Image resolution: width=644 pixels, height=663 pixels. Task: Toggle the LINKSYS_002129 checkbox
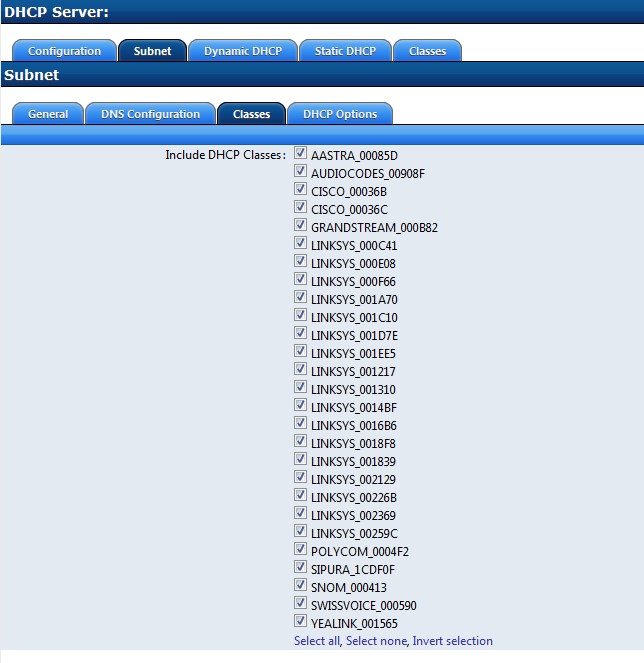click(x=300, y=477)
